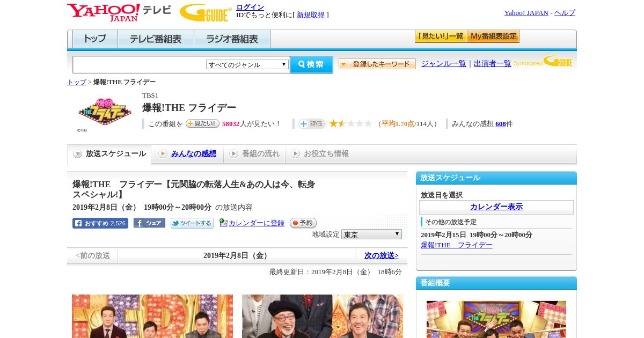Select the みんなの感想 tab
The width and height of the screenshot is (644, 338).
click(187, 154)
